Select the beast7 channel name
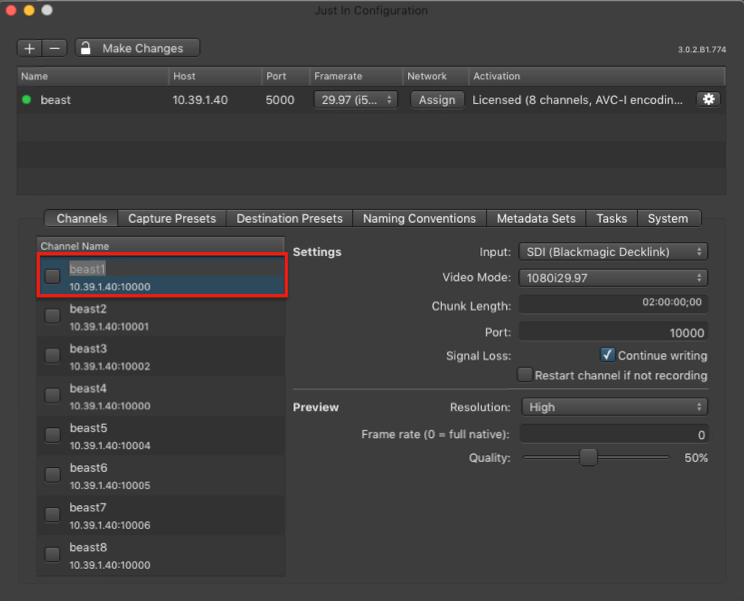 [88, 508]
